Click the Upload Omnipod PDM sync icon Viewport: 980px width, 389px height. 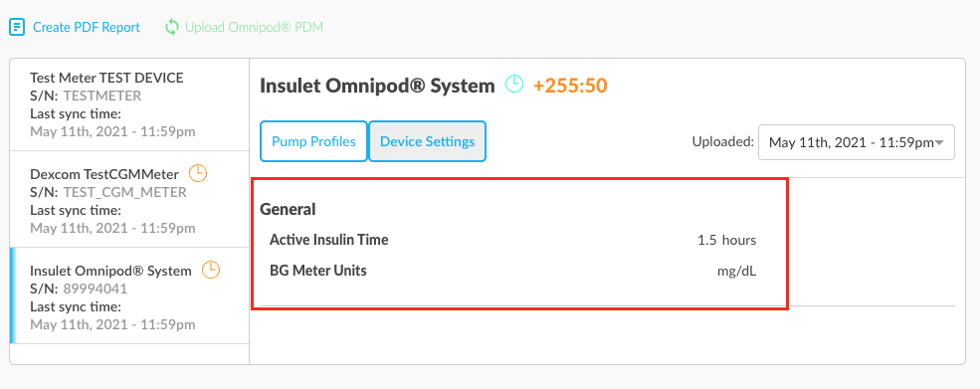pyautogui.click(x=172, y=28)
